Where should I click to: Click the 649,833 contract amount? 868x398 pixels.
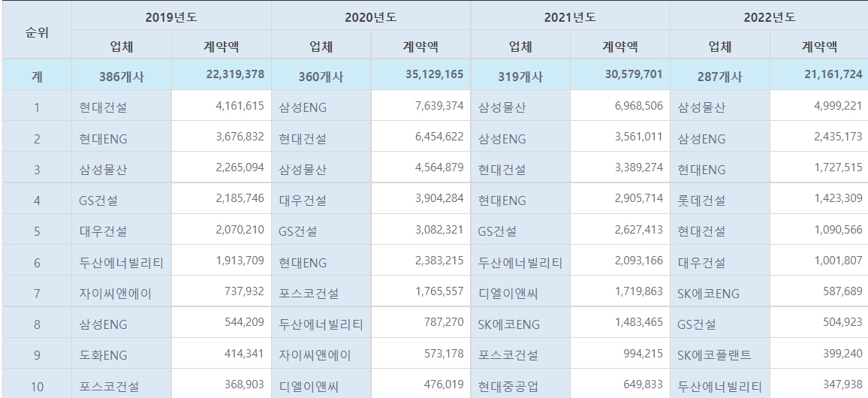pos(620,384)
